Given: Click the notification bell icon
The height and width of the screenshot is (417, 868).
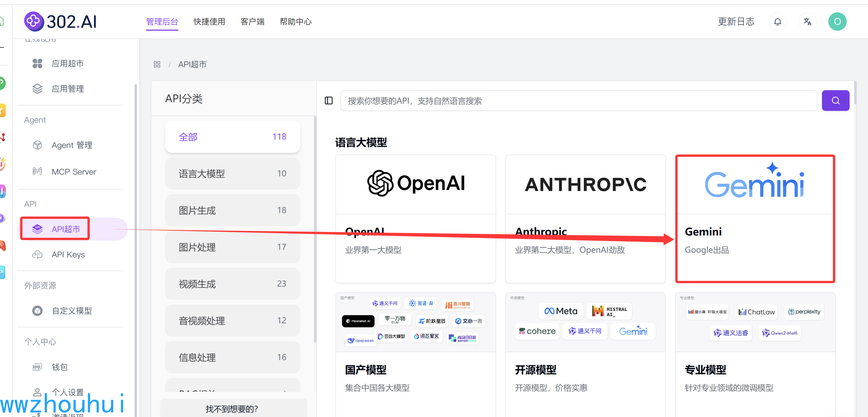Looking at the screenshot, I should click(x=777, y=22).
